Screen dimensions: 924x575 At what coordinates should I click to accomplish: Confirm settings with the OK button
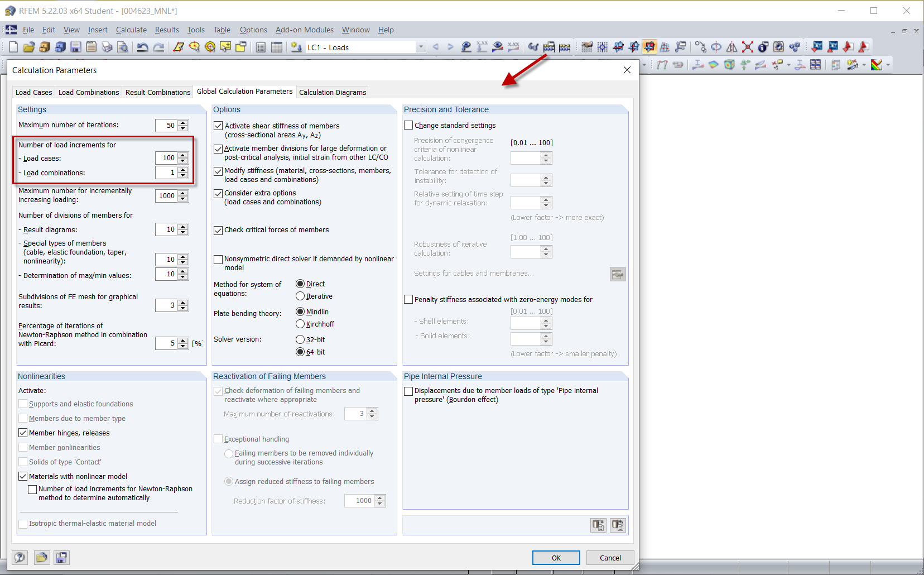[556, 557]
